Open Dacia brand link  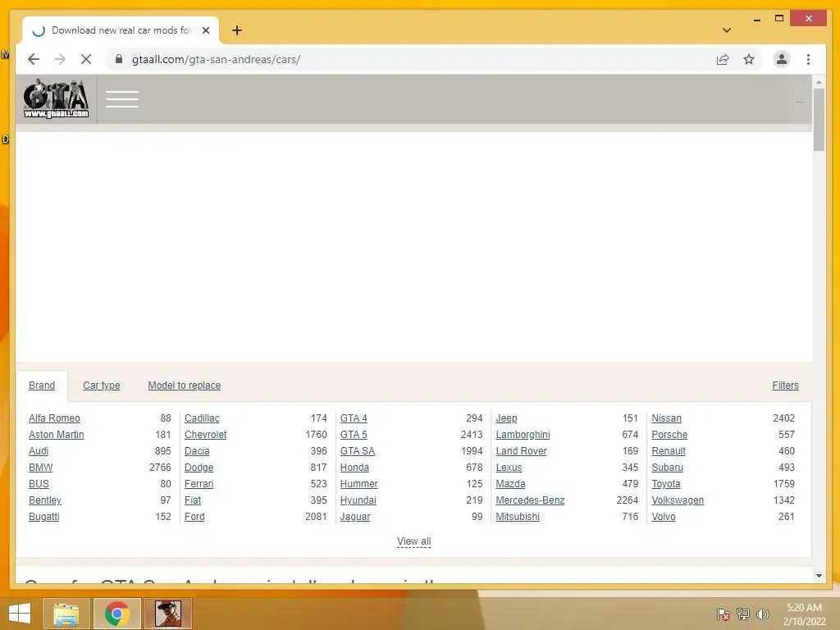pyautogui.click(x=197, y=451)
